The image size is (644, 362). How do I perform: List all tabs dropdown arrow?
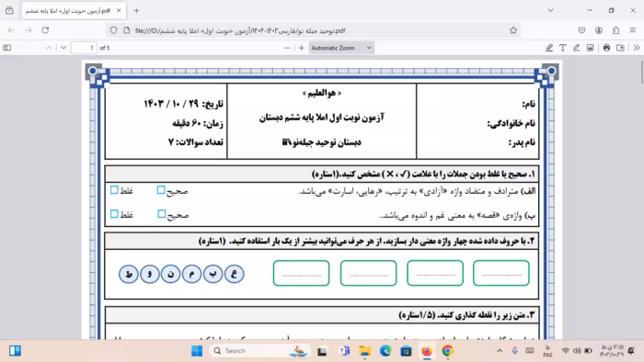(x=550, y=11)
